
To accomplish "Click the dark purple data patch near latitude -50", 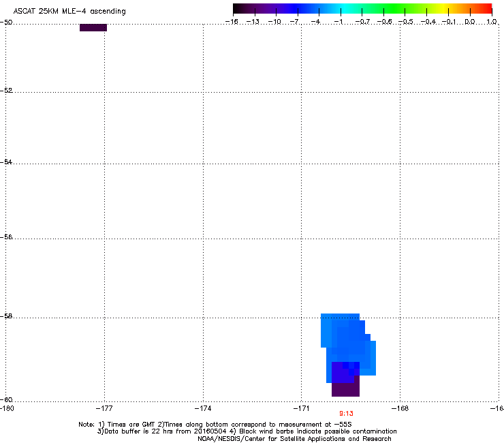I will [93, 28].
